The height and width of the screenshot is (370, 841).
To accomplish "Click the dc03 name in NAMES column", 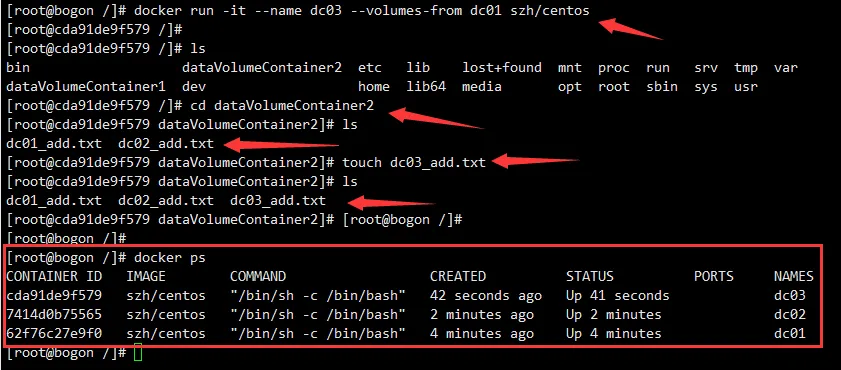I will click(790, 295).
